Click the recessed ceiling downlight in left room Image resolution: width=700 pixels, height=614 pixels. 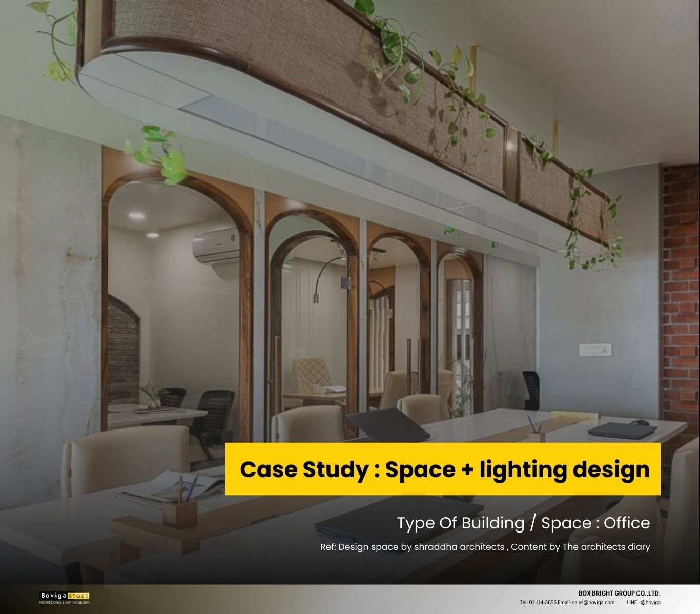[136, 216]
